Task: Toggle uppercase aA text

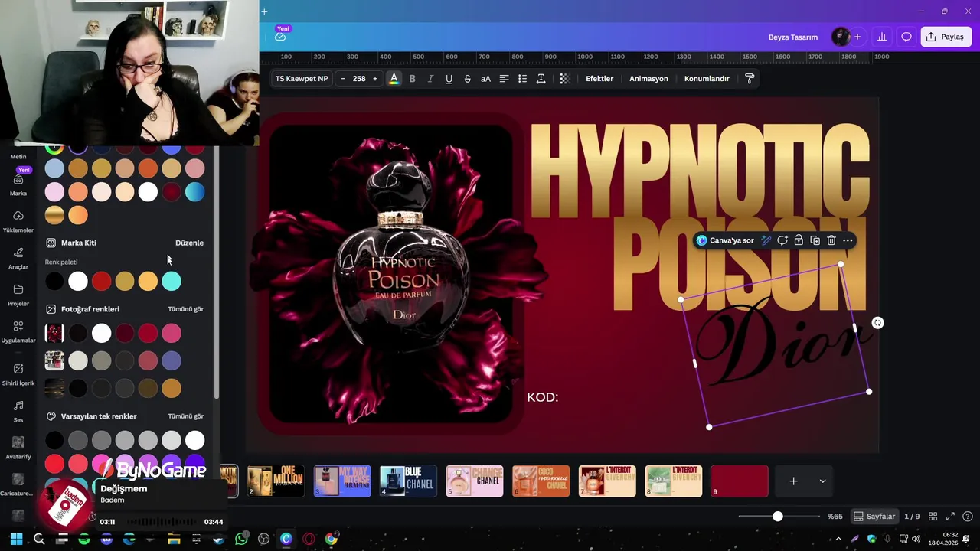Action: tap(485, 79)
